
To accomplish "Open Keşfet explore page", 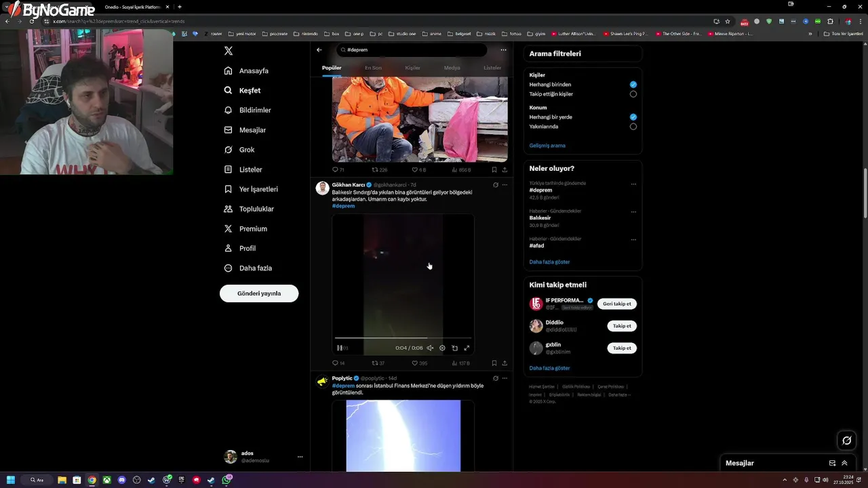I will point(243,90).
